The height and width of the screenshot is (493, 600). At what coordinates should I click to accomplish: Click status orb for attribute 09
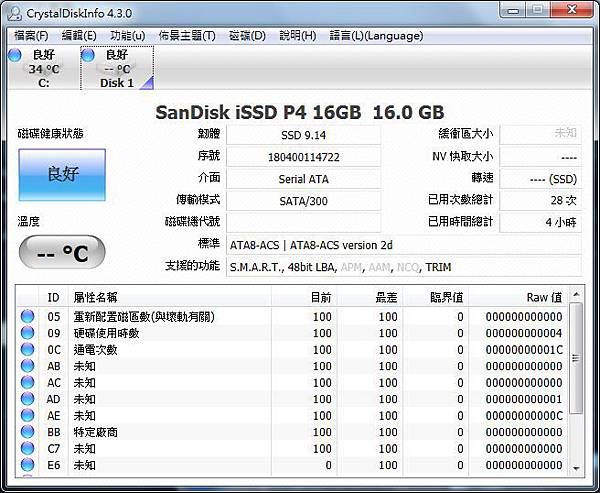(x=27, y=333)
